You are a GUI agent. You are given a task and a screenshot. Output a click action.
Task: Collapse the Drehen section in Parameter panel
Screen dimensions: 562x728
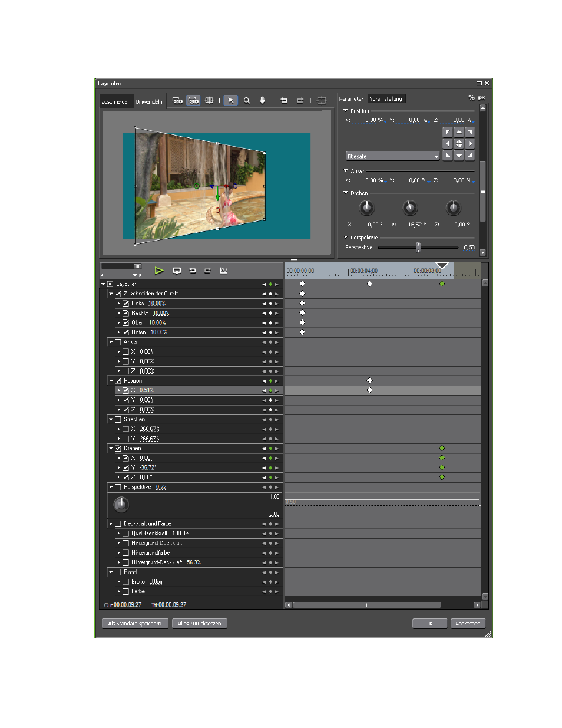346,193
